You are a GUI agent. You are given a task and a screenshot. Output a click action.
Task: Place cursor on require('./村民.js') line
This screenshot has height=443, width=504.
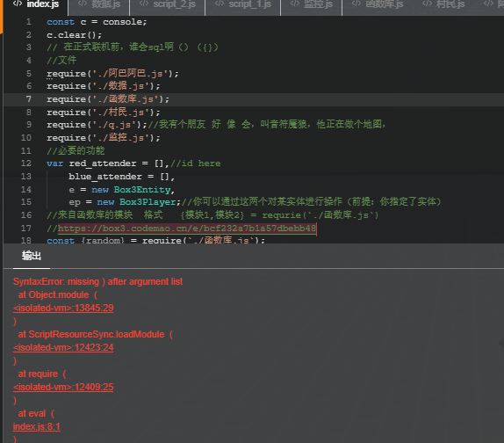[104, 113]
